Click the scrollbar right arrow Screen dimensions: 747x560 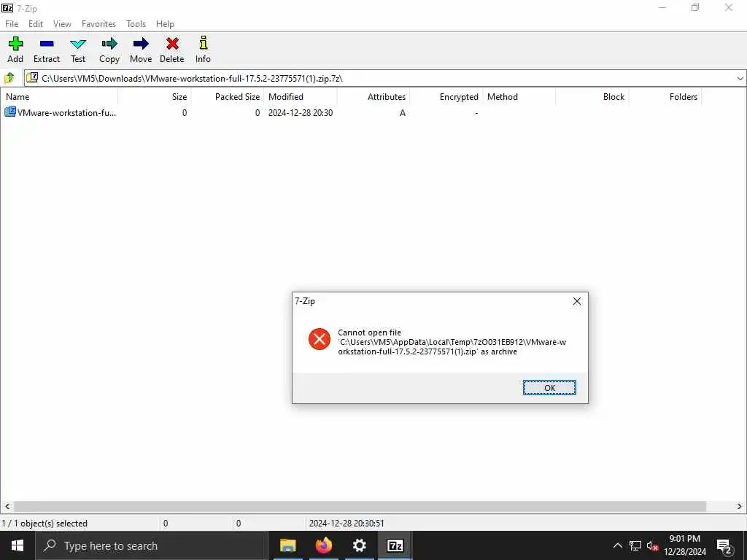740,506
